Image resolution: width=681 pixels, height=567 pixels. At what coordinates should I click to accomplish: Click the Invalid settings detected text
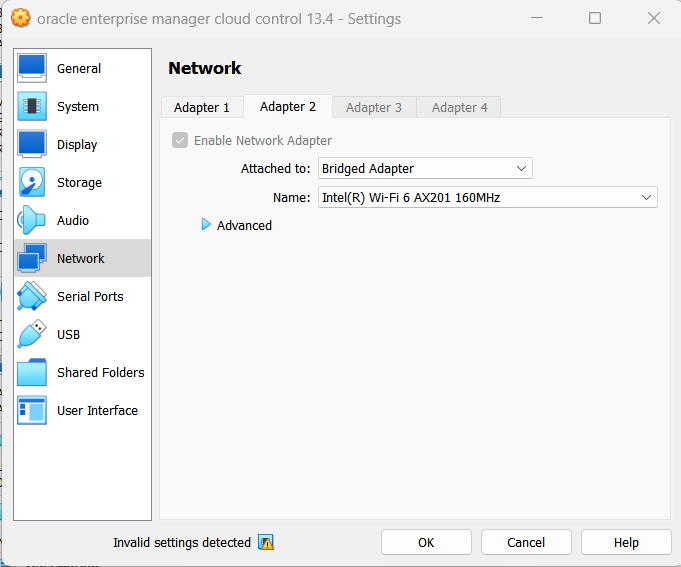point(182,543)
